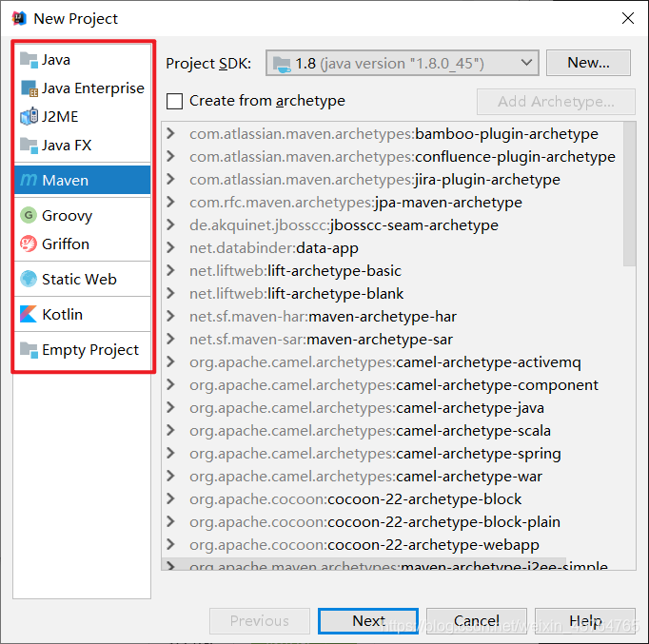The height and width of the screenshot is (644, 649).
Task: Choose Java FX project type
Action: point(83,146)
